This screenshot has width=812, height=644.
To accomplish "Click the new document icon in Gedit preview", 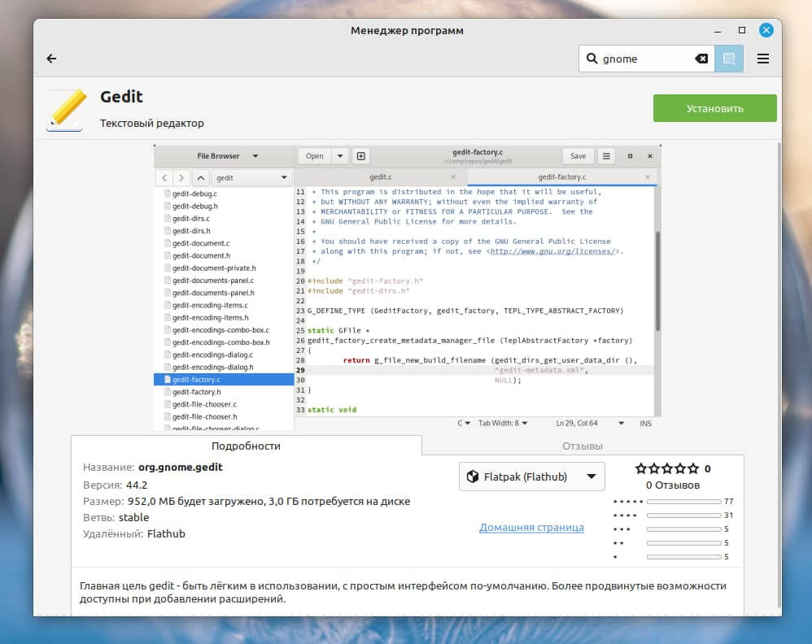I will click(361, 156).
